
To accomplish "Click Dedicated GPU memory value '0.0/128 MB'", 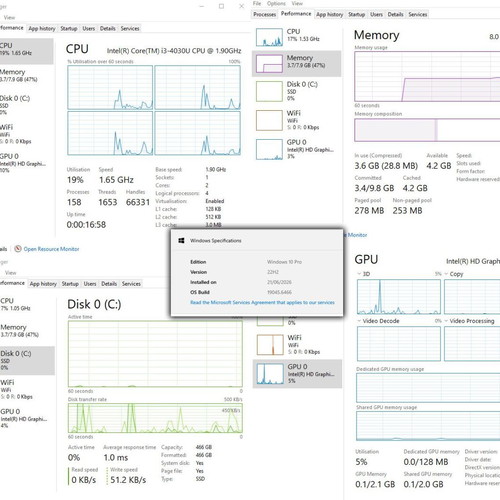I will tap(426, 462).
